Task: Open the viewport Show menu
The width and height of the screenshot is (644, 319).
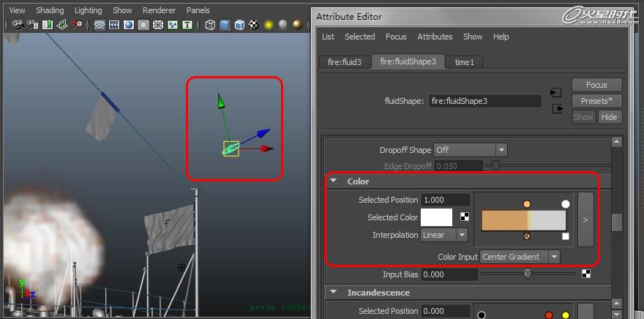Action: click(x=122, y=10)
